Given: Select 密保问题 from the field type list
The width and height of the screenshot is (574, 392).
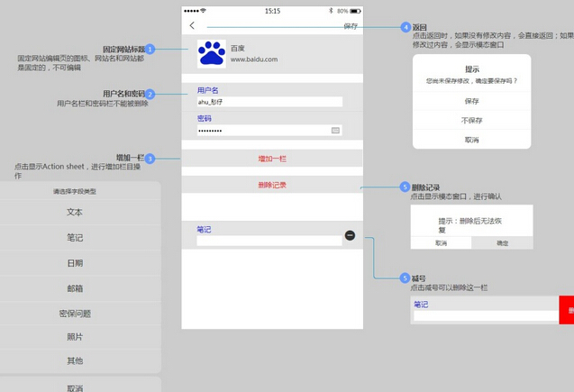Looking at the screenshot, I should pyautogui.click(x=75, y=314).
